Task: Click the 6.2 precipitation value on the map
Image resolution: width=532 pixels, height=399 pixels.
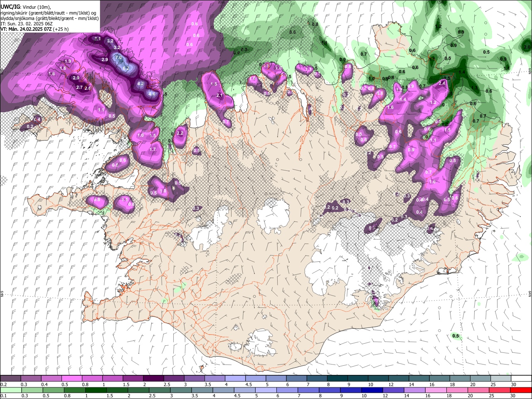Action: 126,68
